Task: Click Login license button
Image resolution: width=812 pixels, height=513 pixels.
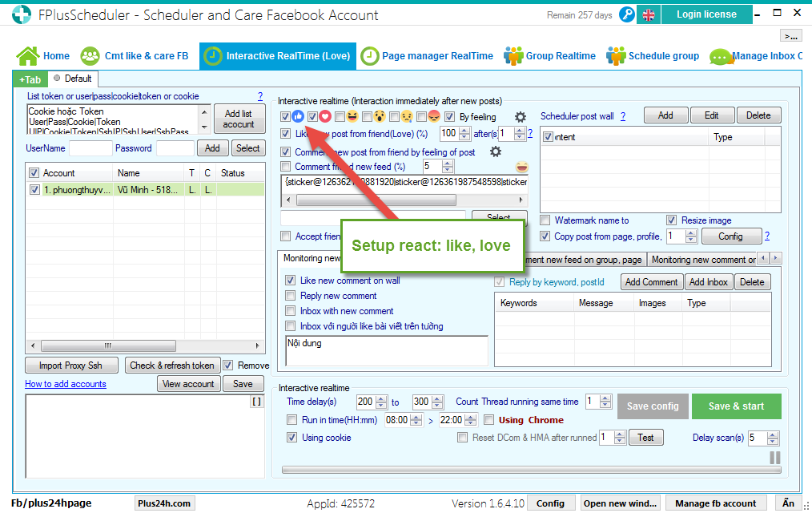Action: 706,14
